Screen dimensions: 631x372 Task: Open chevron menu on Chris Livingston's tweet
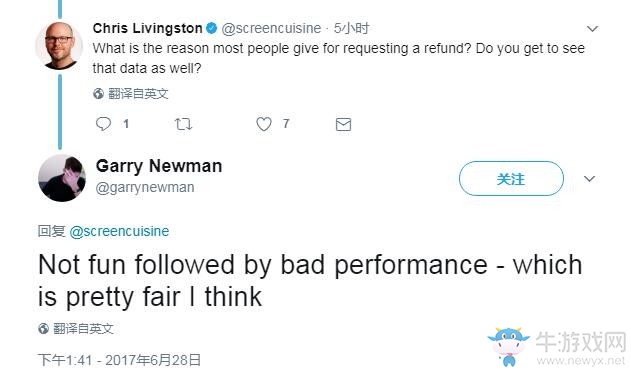(592, 29)
